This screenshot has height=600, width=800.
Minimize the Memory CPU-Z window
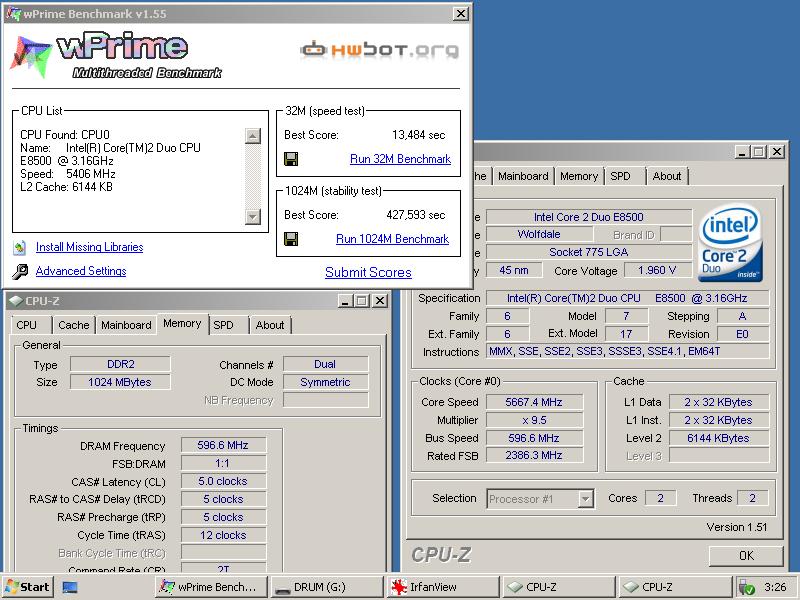[x=345, y=301]
